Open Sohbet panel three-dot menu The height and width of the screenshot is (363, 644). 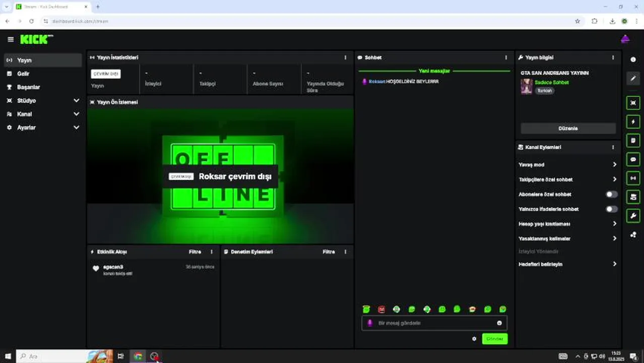[506, 57]
